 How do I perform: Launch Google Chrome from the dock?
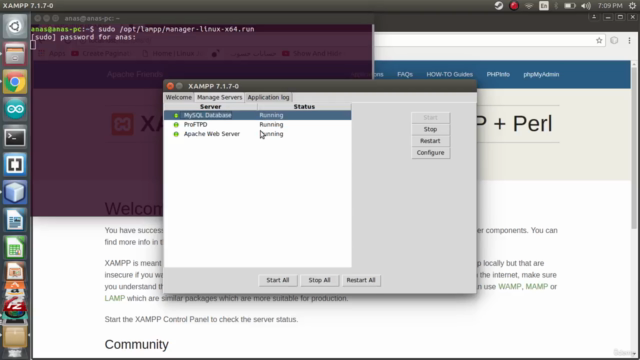click(x=15, y=82)
